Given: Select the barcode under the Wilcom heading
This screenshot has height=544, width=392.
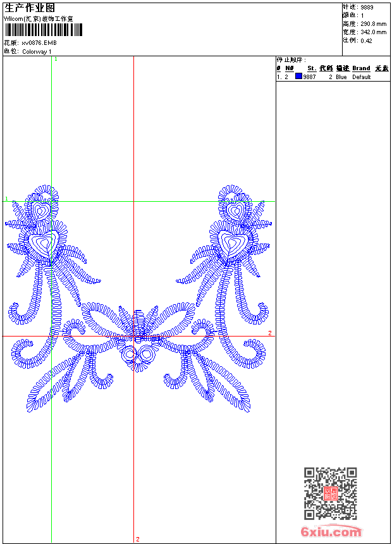Looking at the screenshot, I should point(44,30).
